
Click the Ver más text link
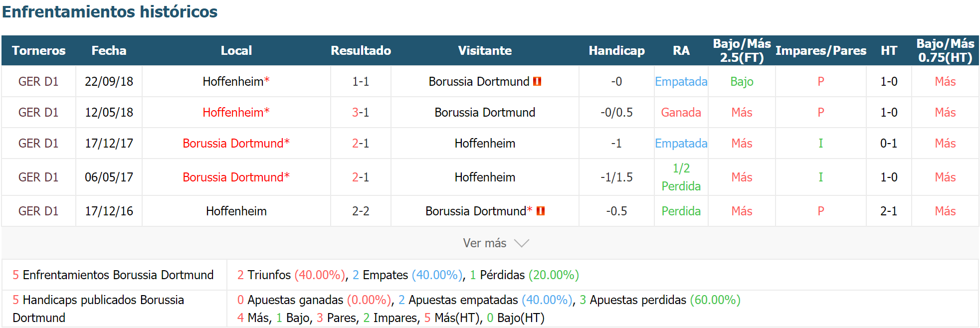(x=484, y=243)
